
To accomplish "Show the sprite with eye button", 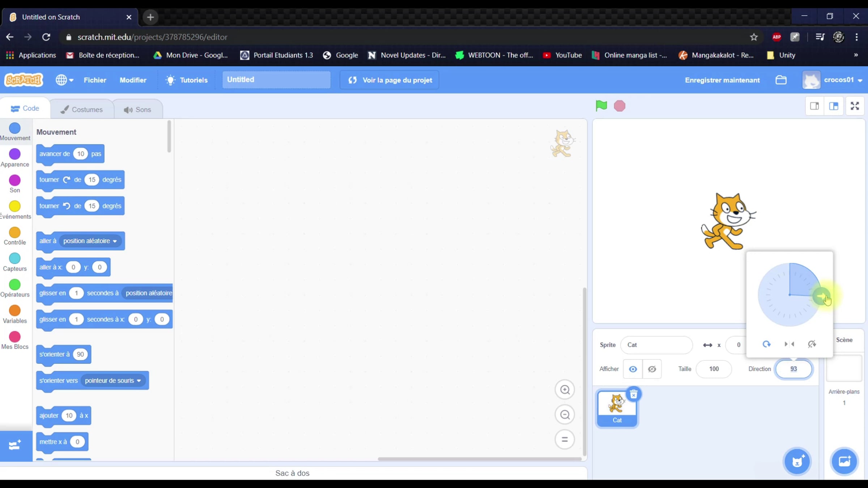I will point(633,369).
